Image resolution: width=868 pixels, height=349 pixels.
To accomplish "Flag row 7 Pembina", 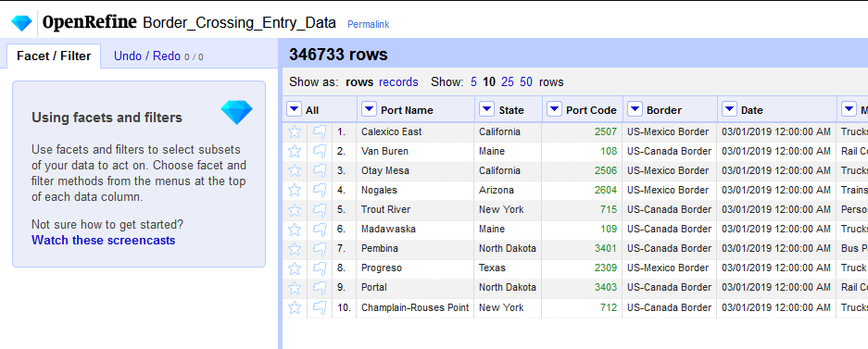I will (x=320, y=248).
